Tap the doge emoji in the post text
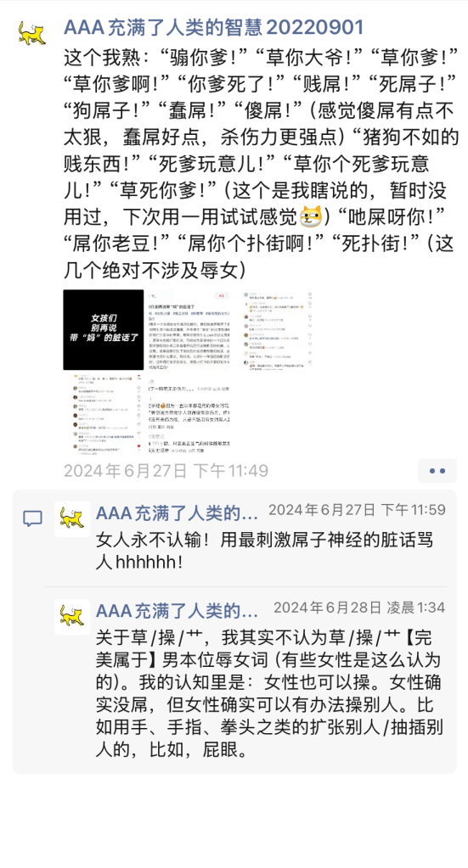 (310, 217)
